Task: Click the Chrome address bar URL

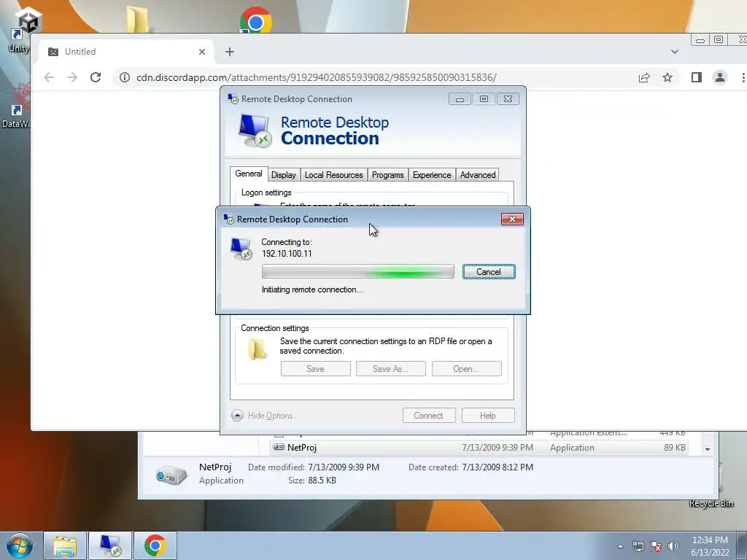Action: point(317,77)
